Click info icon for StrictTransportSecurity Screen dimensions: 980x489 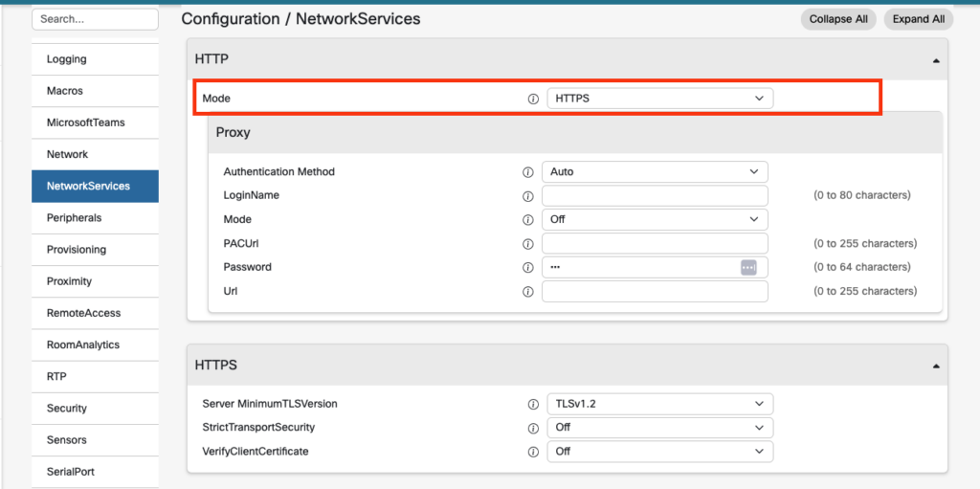coord(533,428)
